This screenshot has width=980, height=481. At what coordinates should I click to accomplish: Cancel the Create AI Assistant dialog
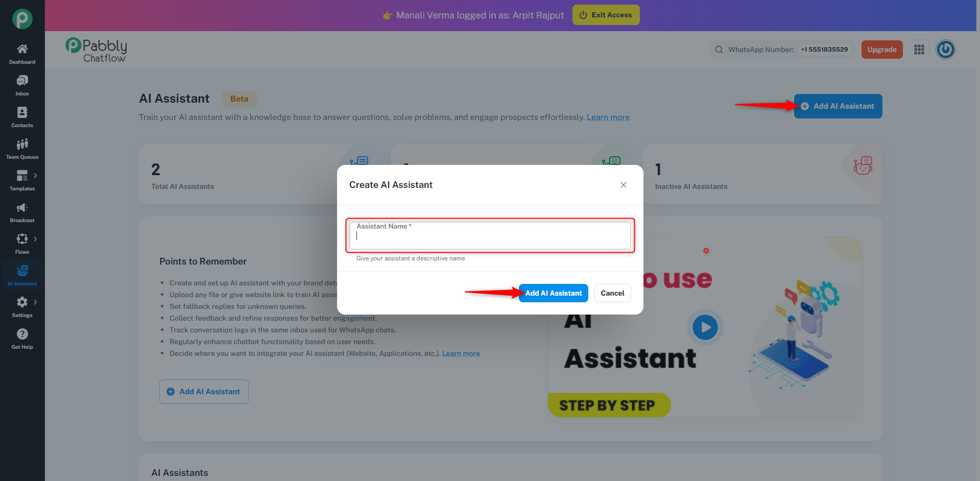point(612,293)
